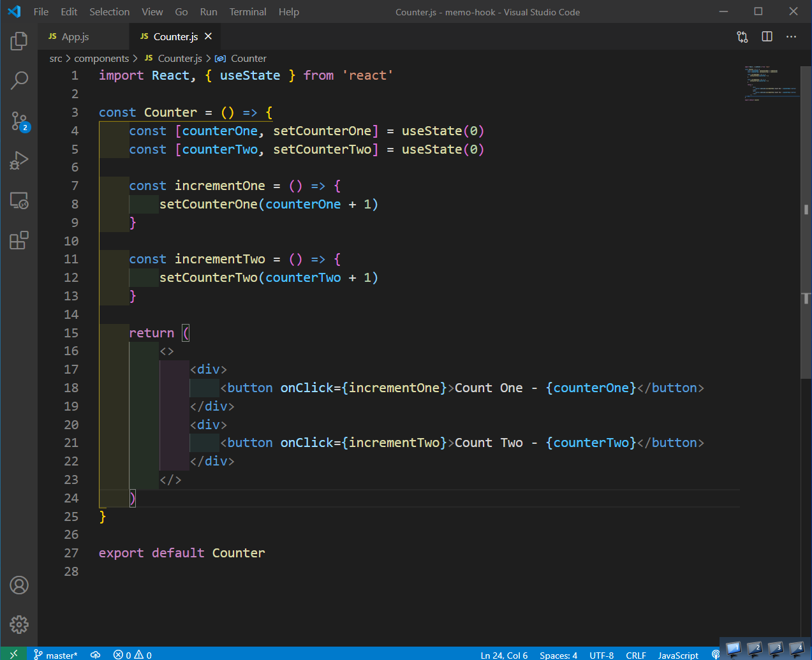
Task: Open the Explorer view in activity bar
Action: click(x=19, y=41)
